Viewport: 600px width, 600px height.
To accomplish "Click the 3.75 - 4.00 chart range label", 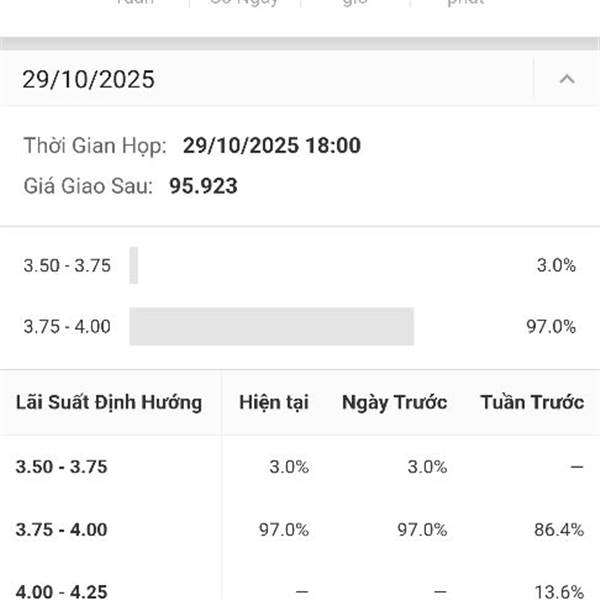I will (x=67, y=326).
